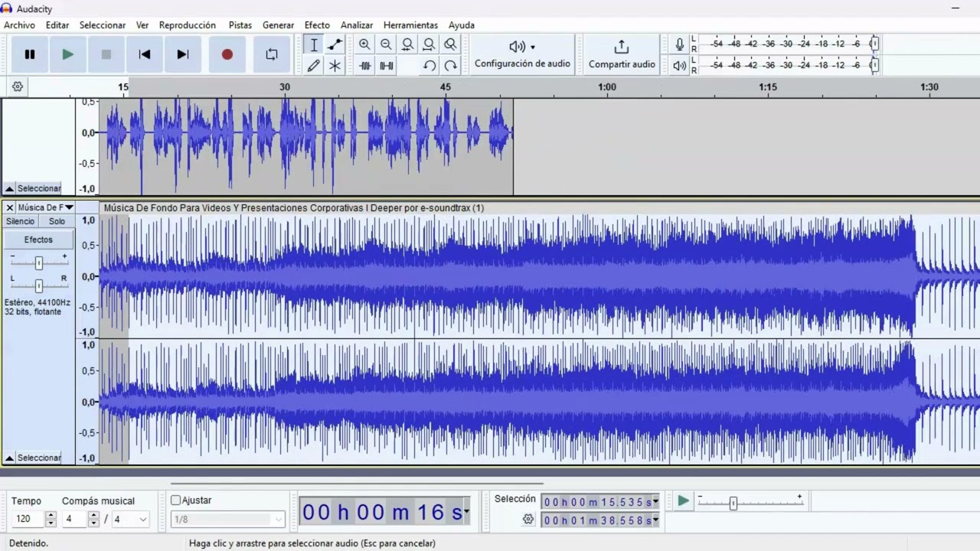Open the Pistas menu
Screen dimensions: 980x551
tap(240, 25)
